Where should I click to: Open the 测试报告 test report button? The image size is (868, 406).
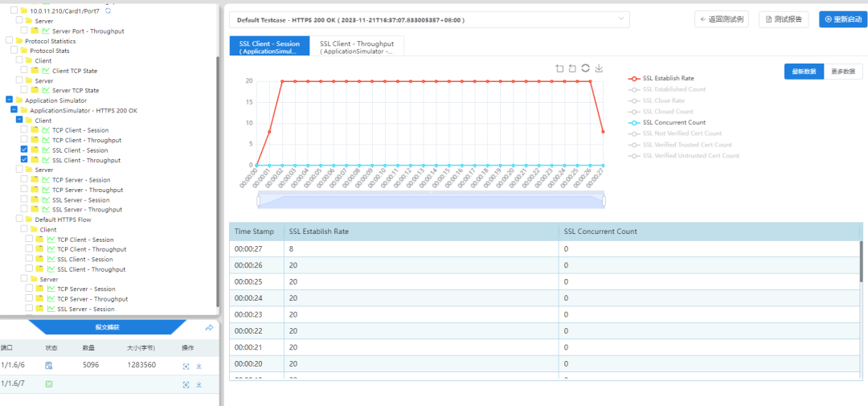(784, 19)
